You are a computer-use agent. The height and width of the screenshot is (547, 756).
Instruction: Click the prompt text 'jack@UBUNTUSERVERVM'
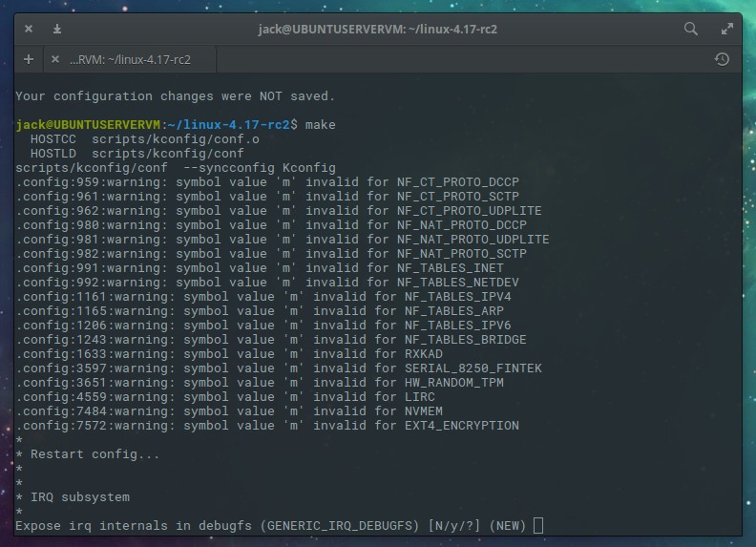(x=88, y=125)
